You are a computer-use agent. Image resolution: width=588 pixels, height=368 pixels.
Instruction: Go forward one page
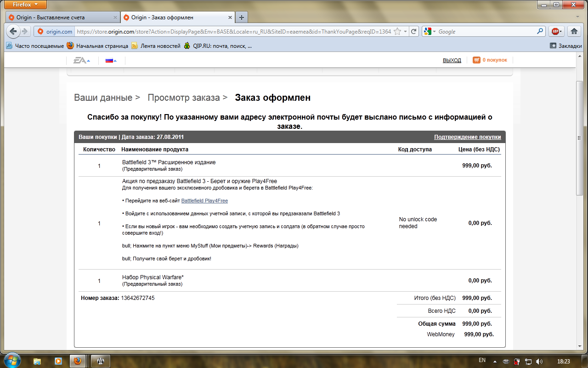tap(25, 31)
